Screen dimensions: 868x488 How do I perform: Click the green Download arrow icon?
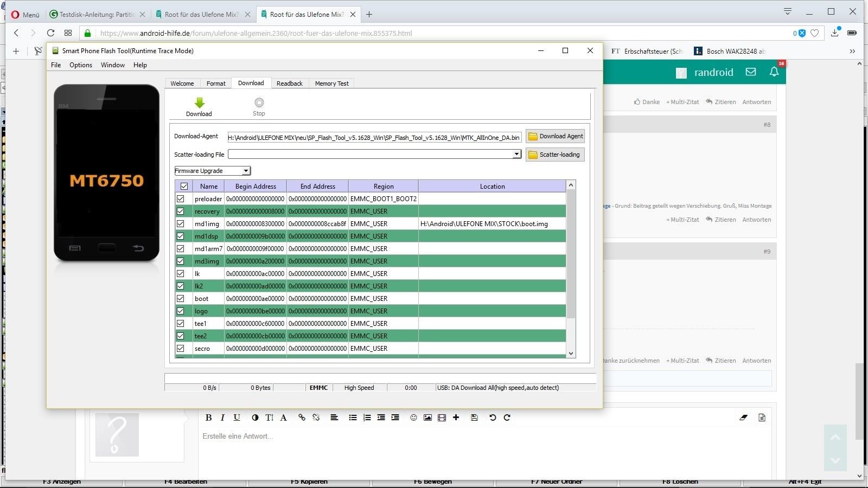(199, 102)
